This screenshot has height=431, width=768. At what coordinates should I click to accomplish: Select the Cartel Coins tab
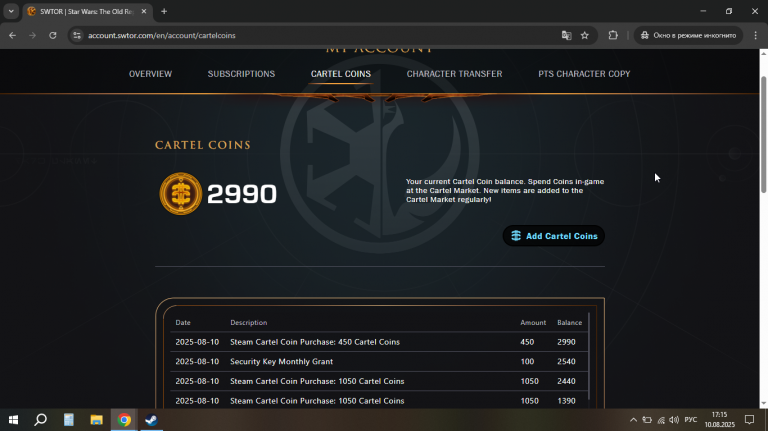click(341, 74)
